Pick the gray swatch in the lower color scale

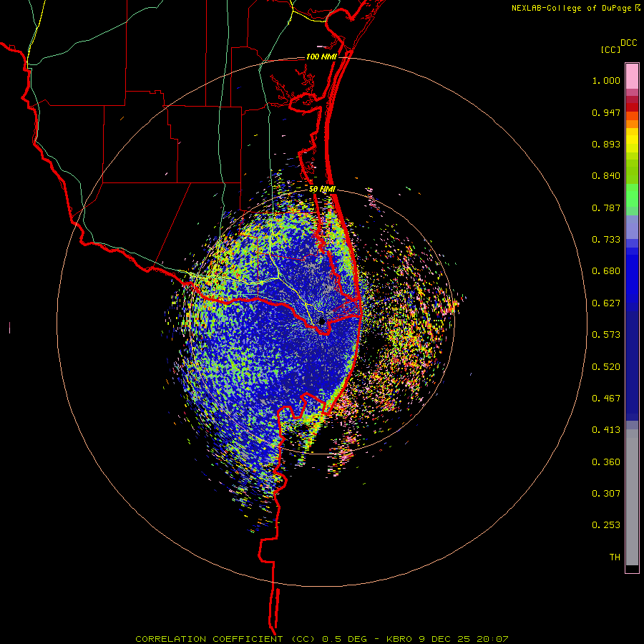[632, 497]
